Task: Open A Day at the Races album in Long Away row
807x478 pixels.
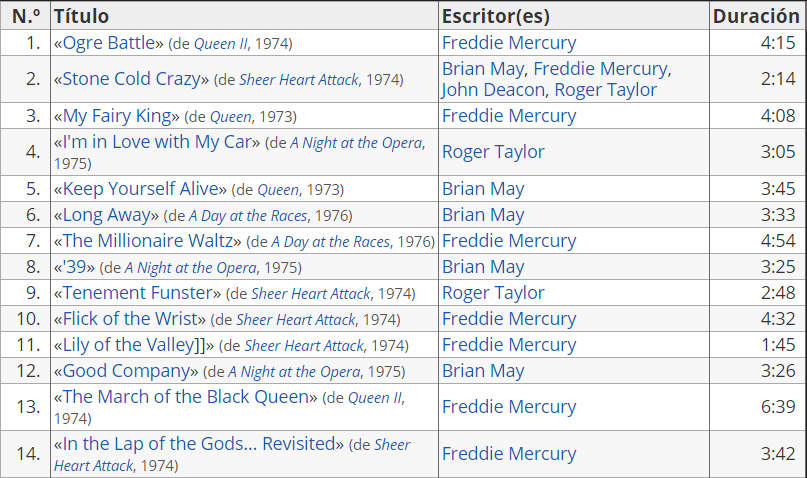Action: 248,216
